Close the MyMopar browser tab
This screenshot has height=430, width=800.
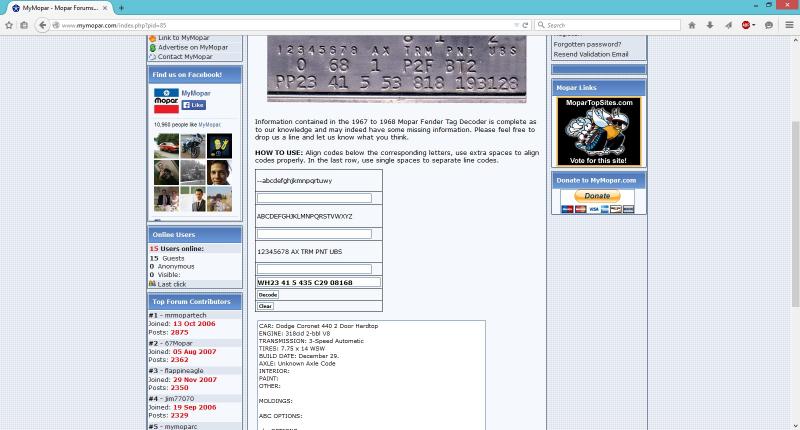[x=106, y=8]
